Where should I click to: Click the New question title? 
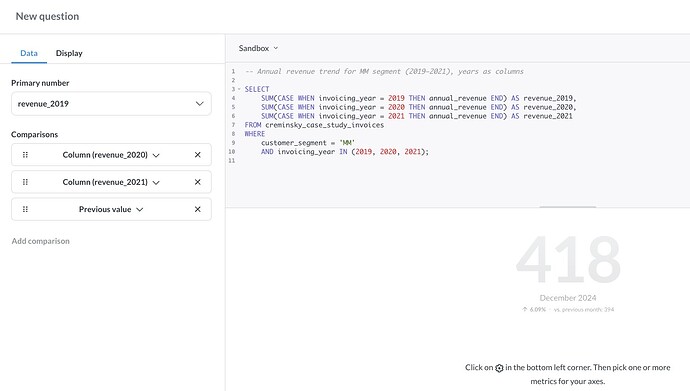click(48, 16)
